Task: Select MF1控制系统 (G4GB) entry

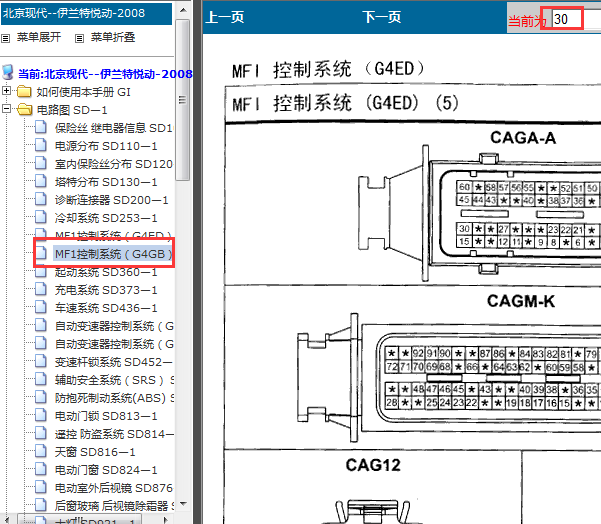Action: [x=113, y=254]
